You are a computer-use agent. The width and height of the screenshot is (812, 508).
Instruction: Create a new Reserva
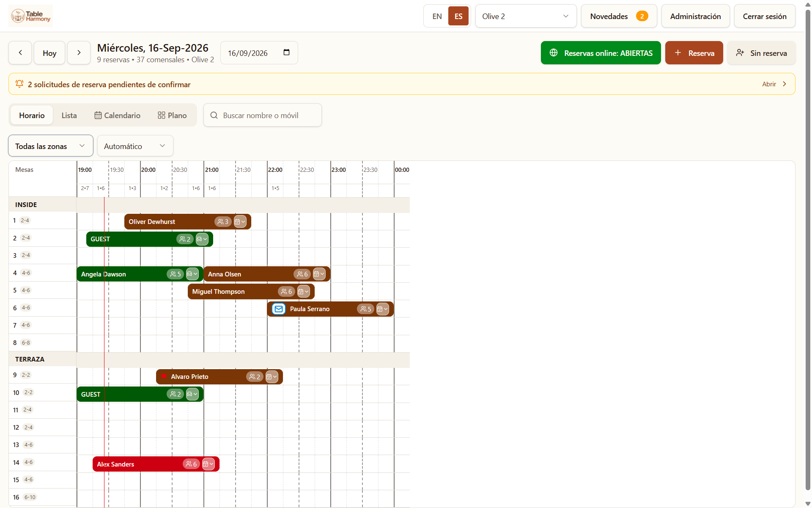click(694, 53)
